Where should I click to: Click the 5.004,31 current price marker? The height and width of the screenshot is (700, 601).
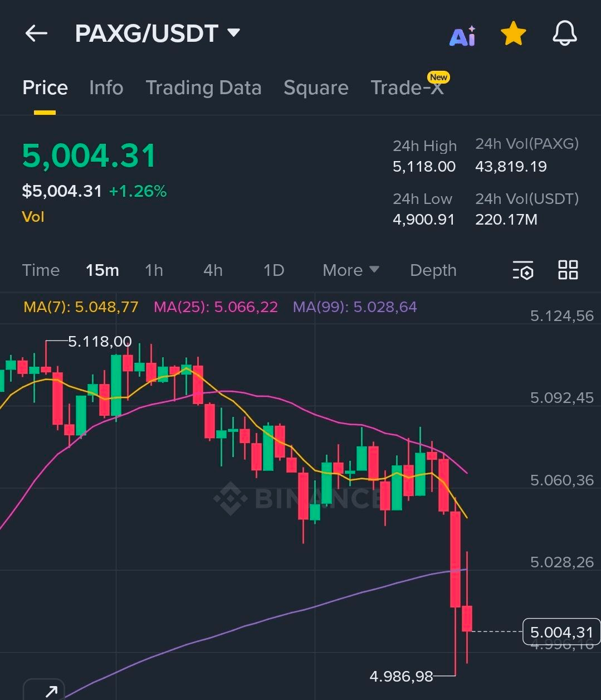coord(561,632)
